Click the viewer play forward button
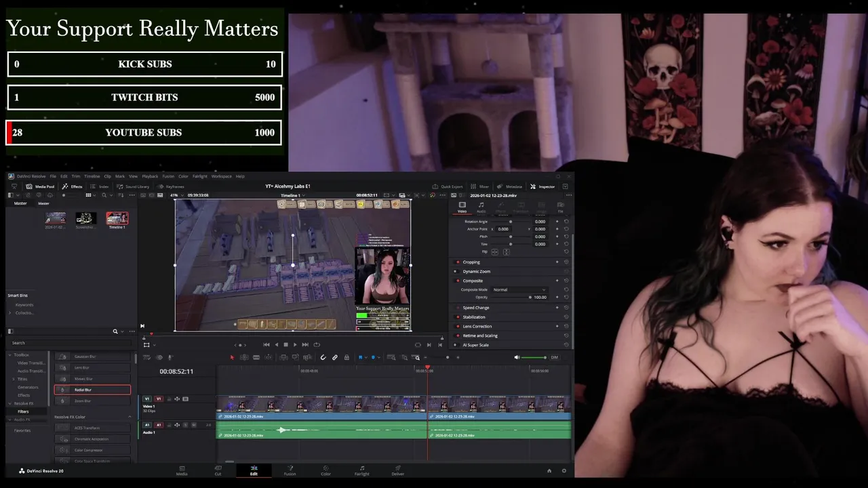This screenshot has width=868, height=488. 295,344
